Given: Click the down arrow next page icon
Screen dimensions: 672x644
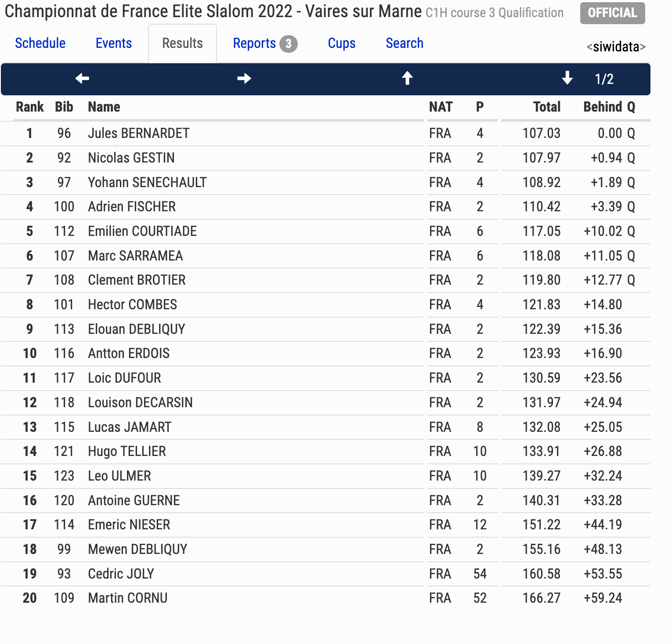Looking at the screenshot, I should coord(567,78).
